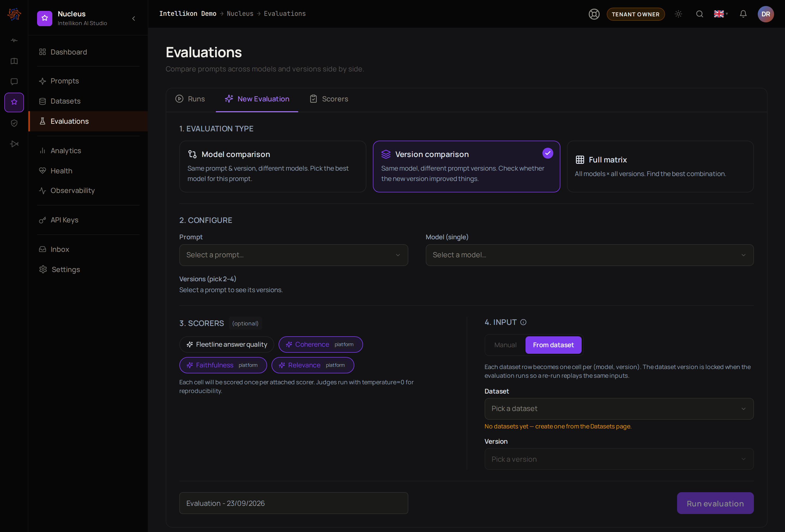Click the info icon beside 4. INPUT
Viewport: 785px width, 532px height.
pos(523,322)
